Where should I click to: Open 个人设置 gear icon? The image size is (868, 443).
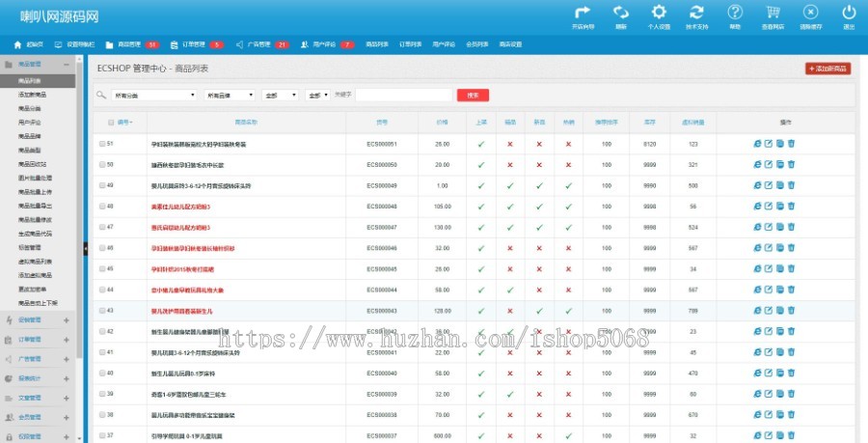tap(659, 13)
